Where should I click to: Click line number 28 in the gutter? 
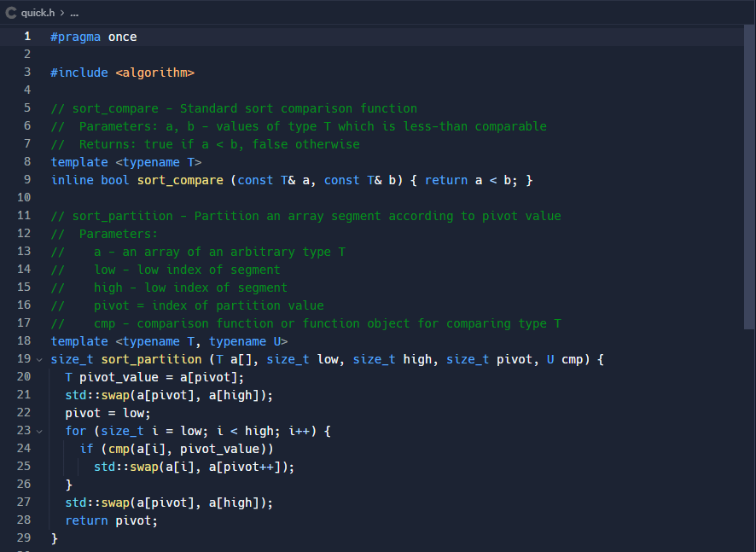(24, 520)
